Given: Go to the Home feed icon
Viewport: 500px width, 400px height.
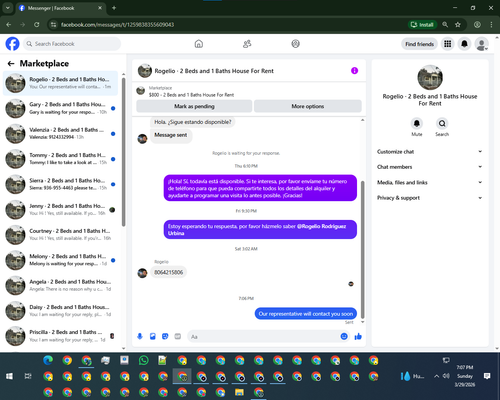Looking at the screenshot, I should 199,44.
